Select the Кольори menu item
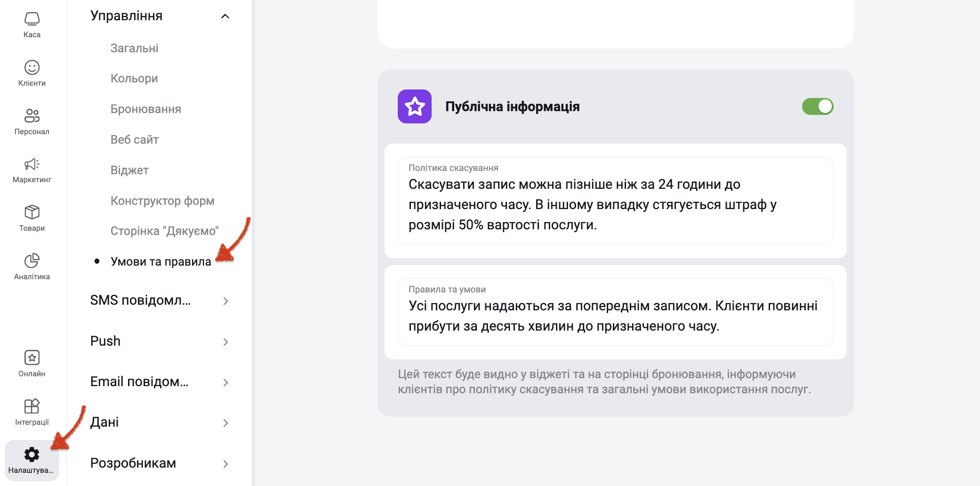This screenshot has width=980, height=486. (x=134, y=79)
